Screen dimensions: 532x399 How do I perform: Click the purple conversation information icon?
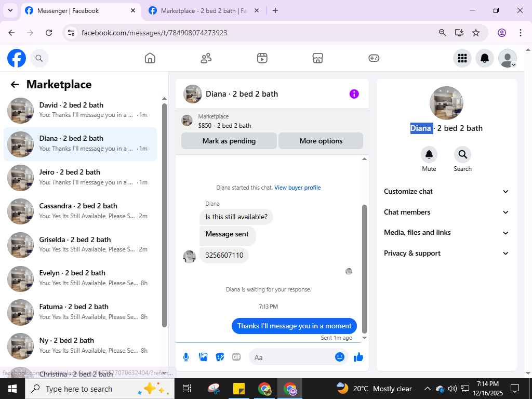tap(354, 94)
